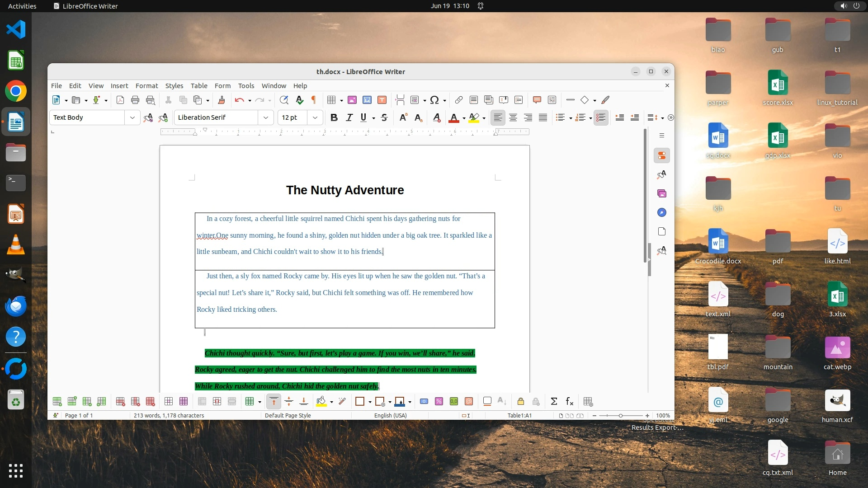Viewport: 868px width, 488px height.
Task: Click the red Font Color swatch
Action: 453,117
